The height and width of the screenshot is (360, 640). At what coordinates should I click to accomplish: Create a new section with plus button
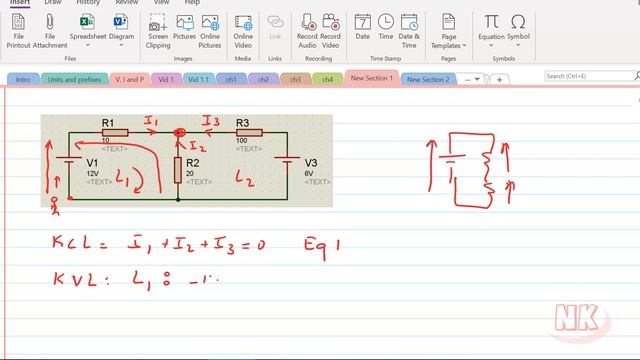(x=499, y=80)
